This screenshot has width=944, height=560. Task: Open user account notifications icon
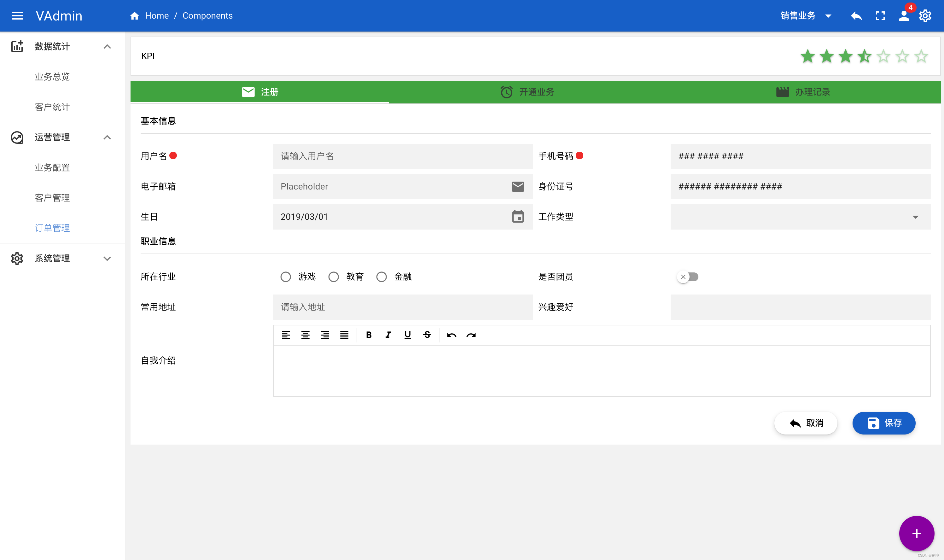pyautogui.click(x=904, y=16)
